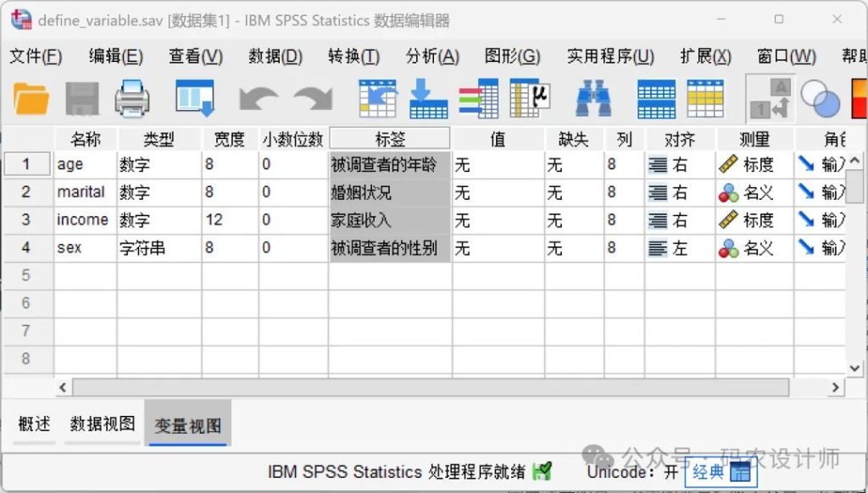Open the 分析(A) menu
Image resolution: width=868 pixels, height=493 pixels.
coord(432,57)
